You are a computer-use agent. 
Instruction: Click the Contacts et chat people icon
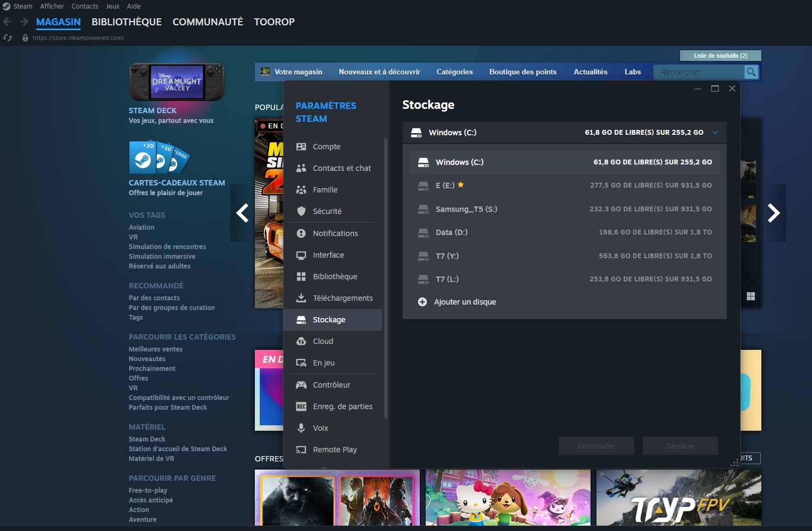301,168
